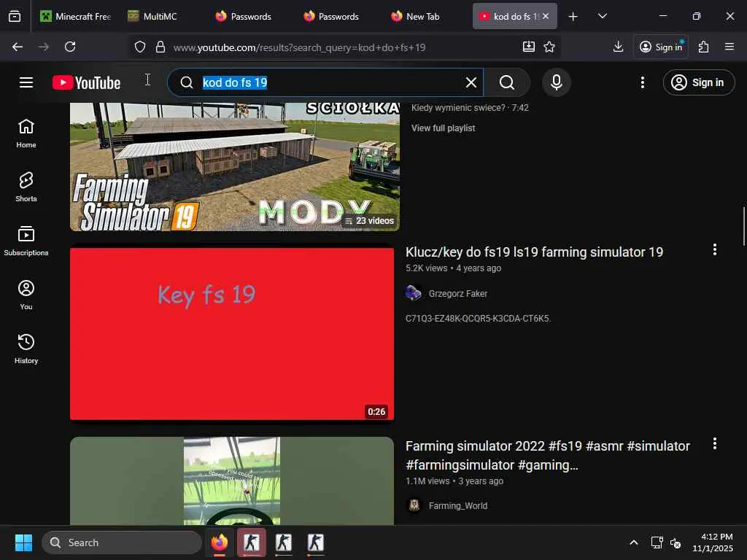Open Grzegorz Faker channel avatar
Screen dimensions: 747x560
[x=414, y=293]
